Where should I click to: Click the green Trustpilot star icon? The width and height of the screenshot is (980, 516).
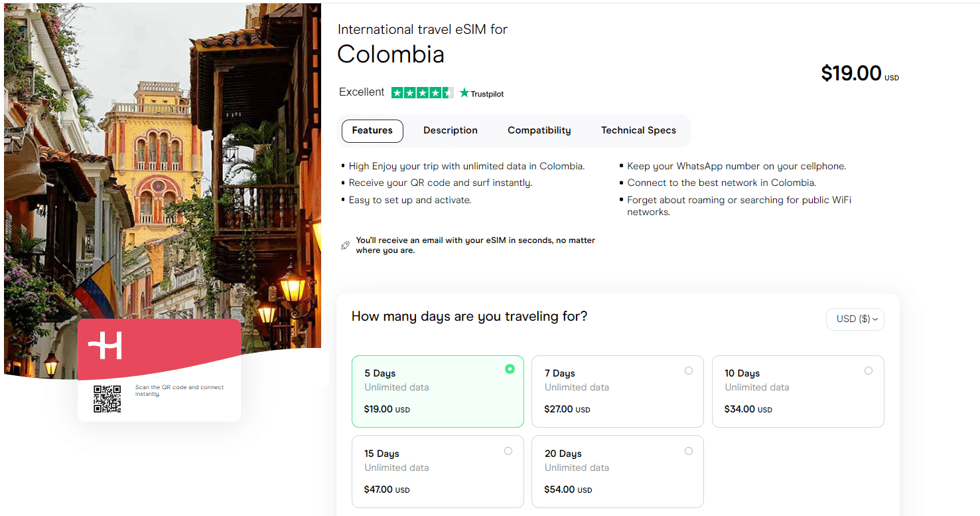[463, 93]
